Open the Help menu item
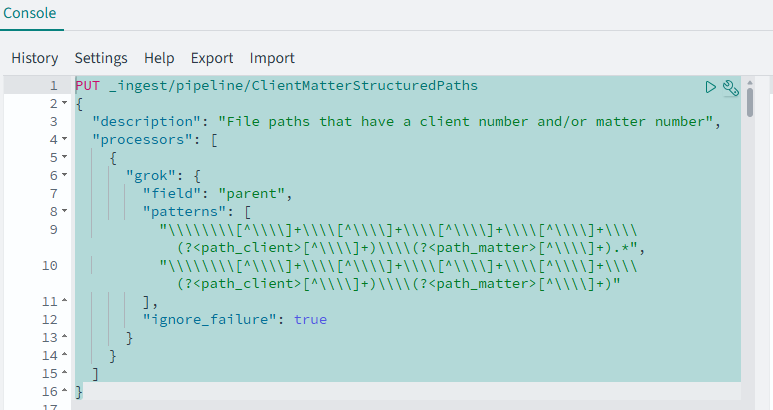The height and width of the screenshot is (410, 773). (159, 58)
